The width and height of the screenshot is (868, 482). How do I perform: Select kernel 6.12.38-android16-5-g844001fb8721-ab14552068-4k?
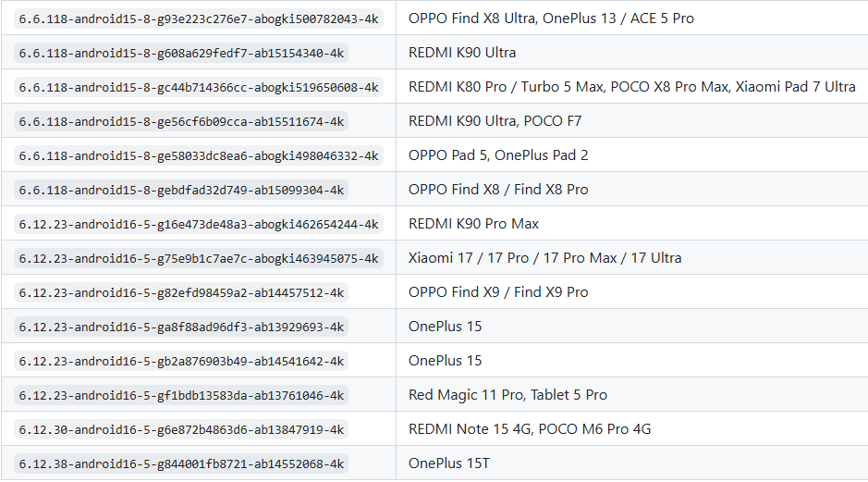click(181, 464)
